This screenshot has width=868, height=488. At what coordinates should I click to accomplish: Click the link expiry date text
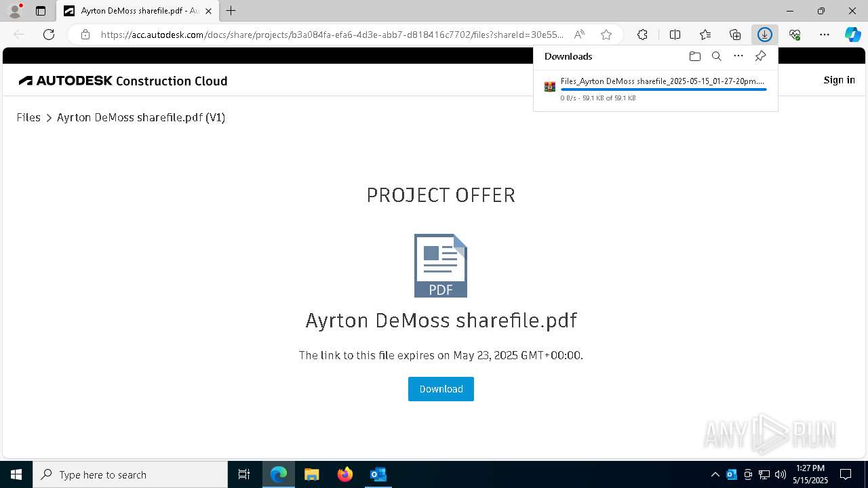tap(441, 355)
